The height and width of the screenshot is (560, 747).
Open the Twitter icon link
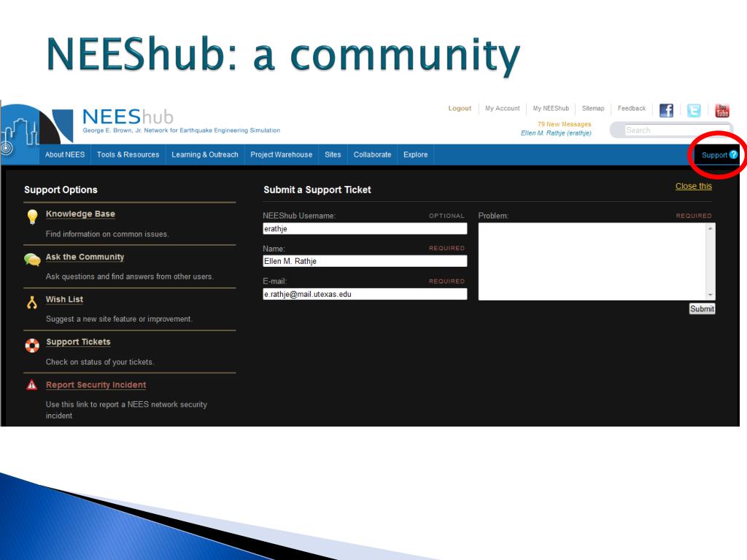coord(694,111)
